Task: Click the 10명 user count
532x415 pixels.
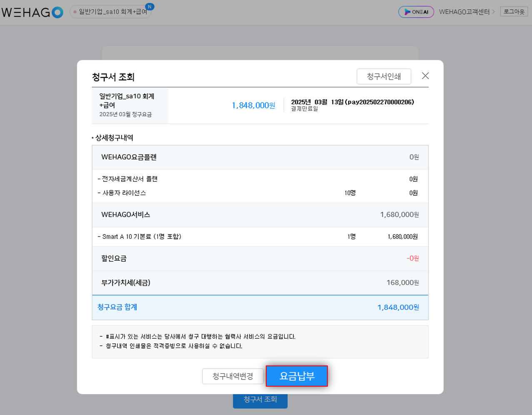Action: tap(350, 193)
